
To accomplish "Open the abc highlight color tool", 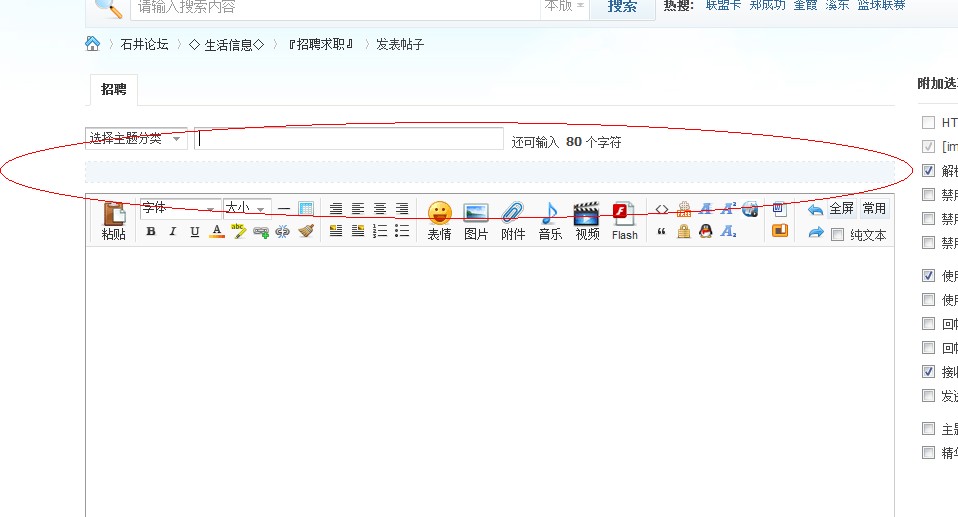I will tap(239, 231).
